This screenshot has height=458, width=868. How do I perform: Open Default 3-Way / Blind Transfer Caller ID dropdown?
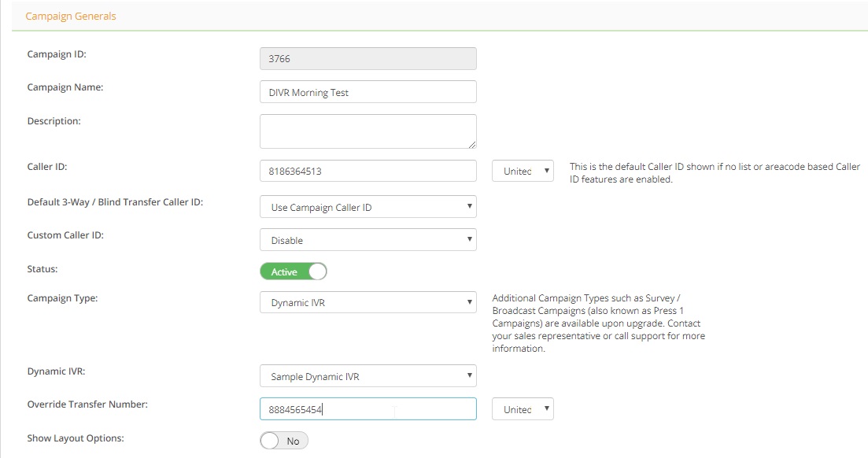point(368,207)
